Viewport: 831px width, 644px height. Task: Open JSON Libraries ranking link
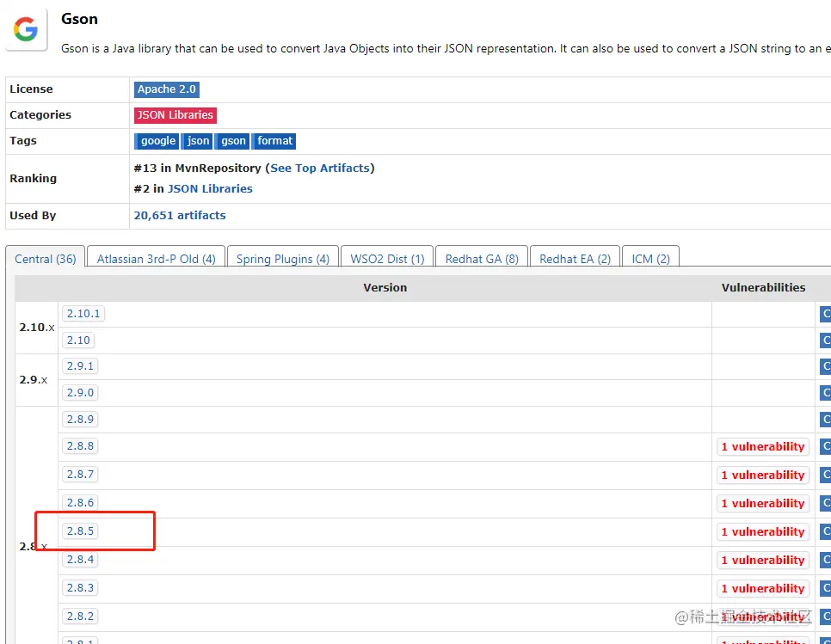click(x=210, y=188)
